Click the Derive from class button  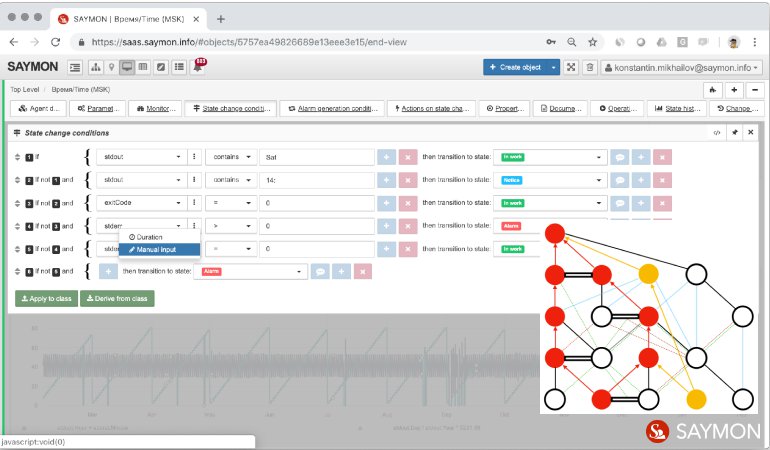coord(117,298)
